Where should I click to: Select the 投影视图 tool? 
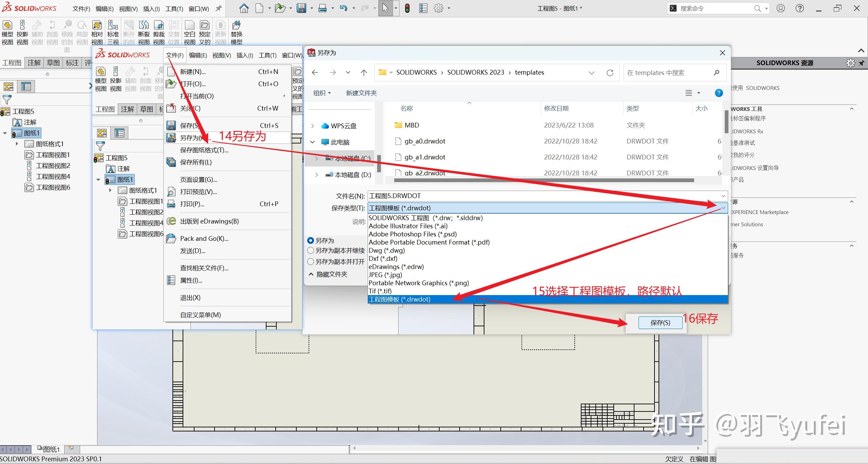22,32
